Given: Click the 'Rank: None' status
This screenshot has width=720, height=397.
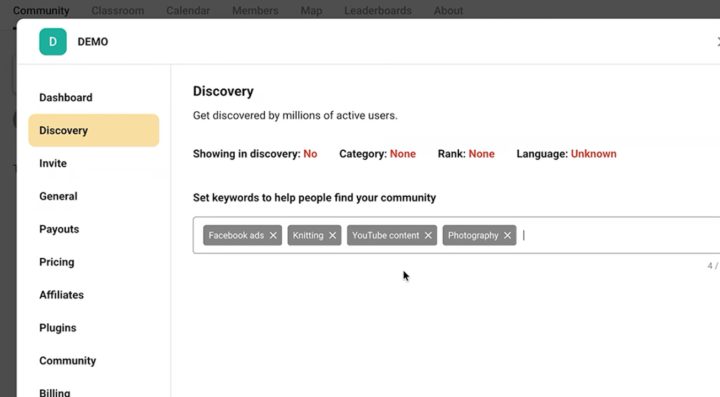Looking at the screenshot, I should click(466, 154).
